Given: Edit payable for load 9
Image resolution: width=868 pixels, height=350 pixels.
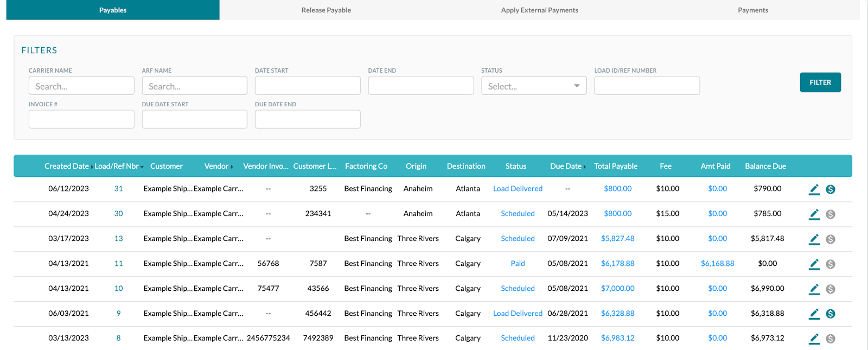Looking at the screenshot, I should coord(814,314).
